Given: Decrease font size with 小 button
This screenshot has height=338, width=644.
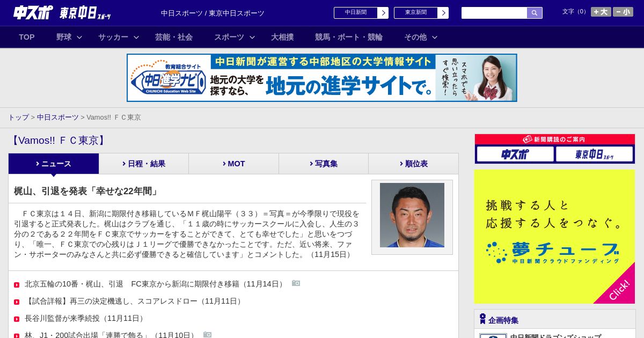Looking at the screenshot, I should pos(623,12).
